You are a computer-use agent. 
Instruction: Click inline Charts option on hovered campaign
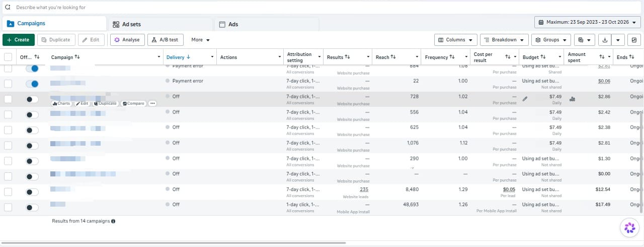click(61, 103)
